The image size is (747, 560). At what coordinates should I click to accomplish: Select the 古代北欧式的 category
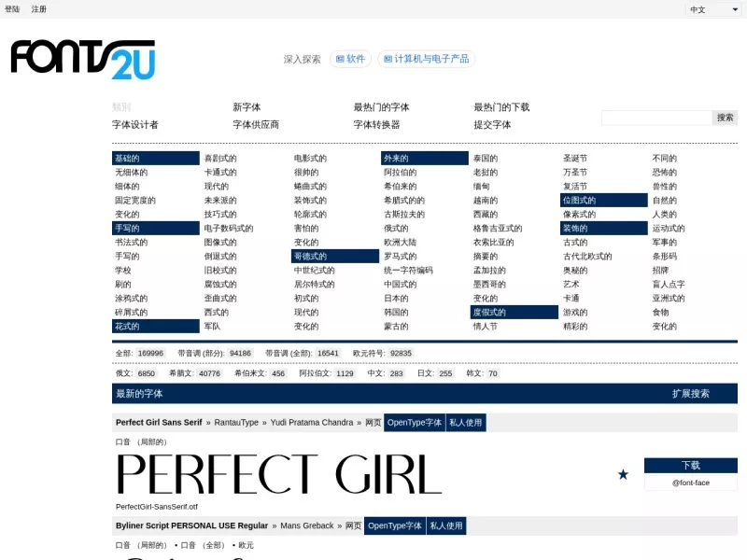coord(587,256)
